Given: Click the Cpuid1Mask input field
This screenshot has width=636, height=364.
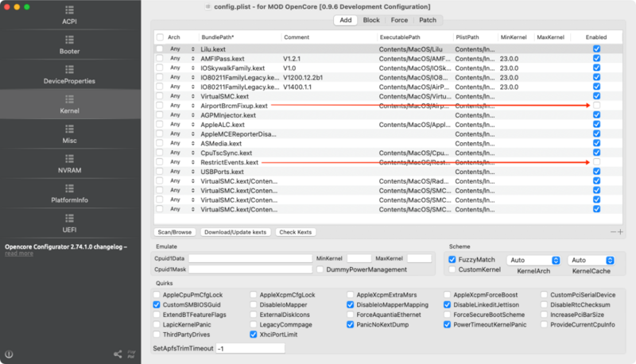Looking at the screenshot, I should pos(250,269).
